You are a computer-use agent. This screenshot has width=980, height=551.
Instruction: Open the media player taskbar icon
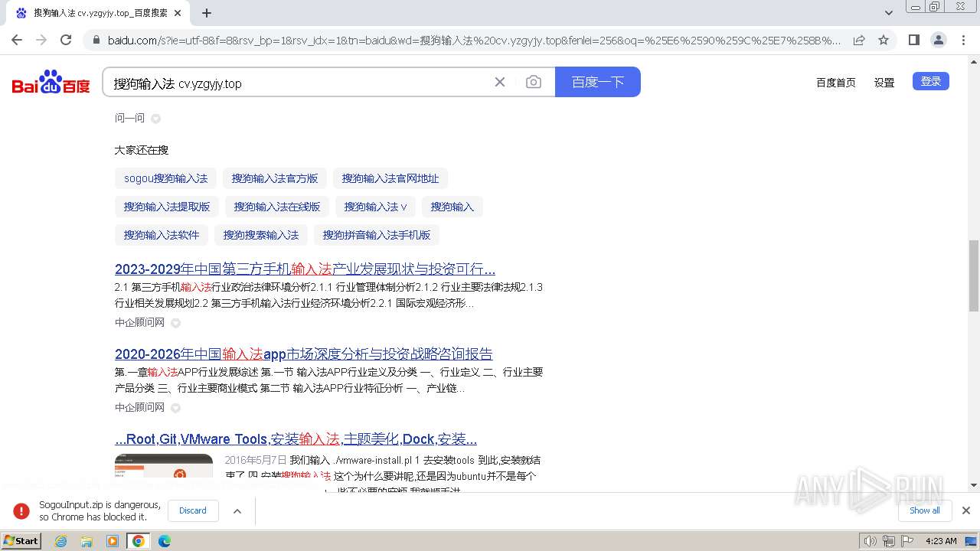click(113, 541)
